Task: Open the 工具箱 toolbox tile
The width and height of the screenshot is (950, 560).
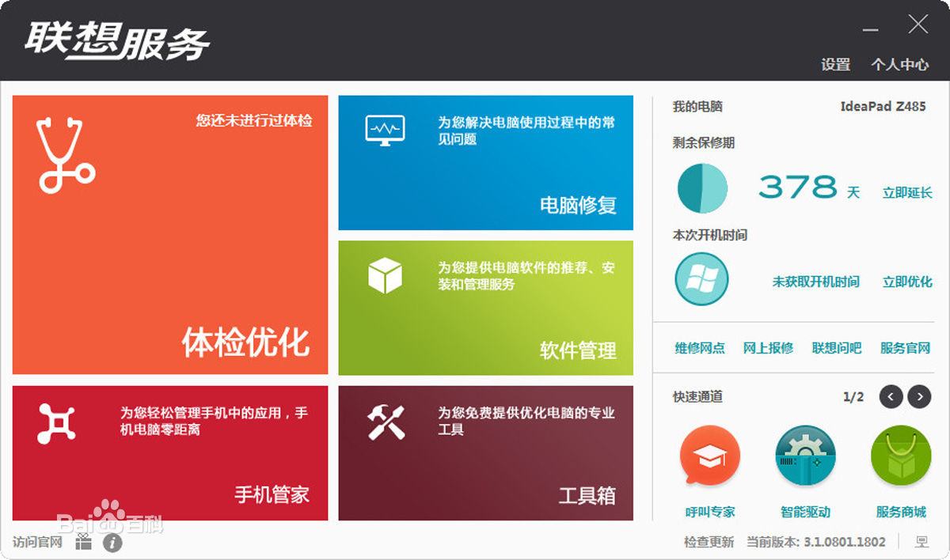Action: pyautogui.click(x=485, y=453)
